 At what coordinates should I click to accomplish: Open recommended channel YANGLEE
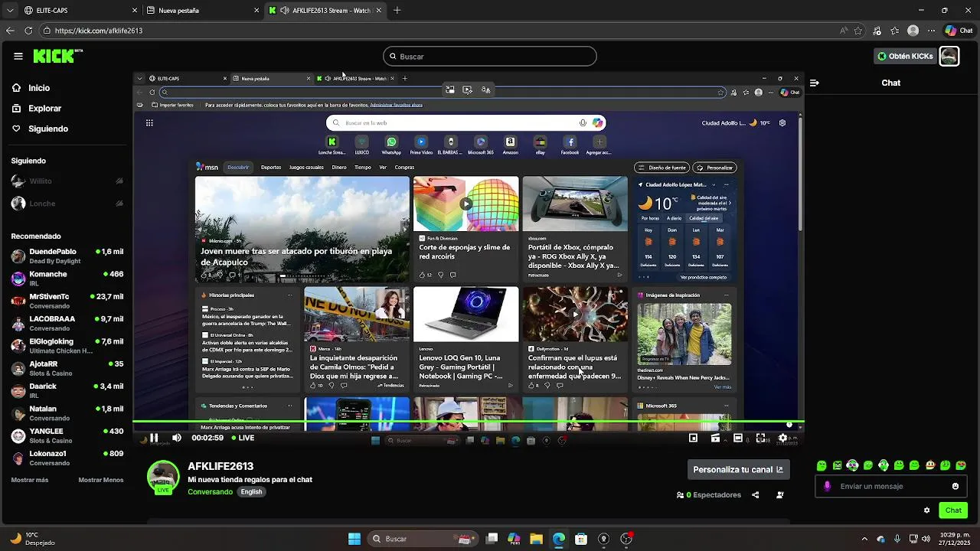click(x=67, y=435)
